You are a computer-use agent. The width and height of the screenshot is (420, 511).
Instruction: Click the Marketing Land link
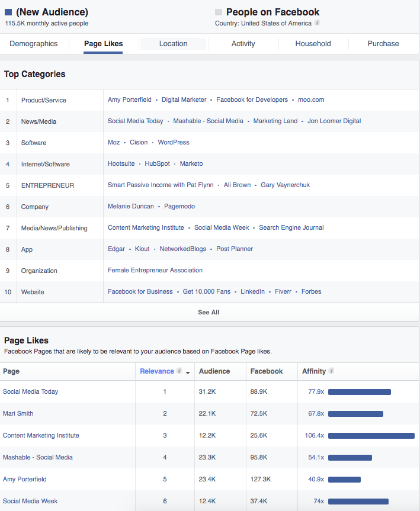pyautogui.click(x=275, y=121)
